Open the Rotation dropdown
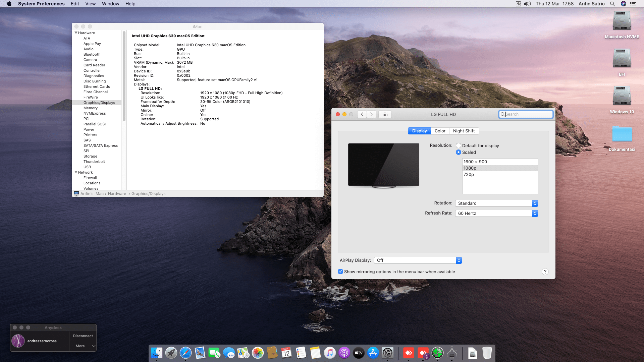Screen dimensions: 644x362 (496, 203)
